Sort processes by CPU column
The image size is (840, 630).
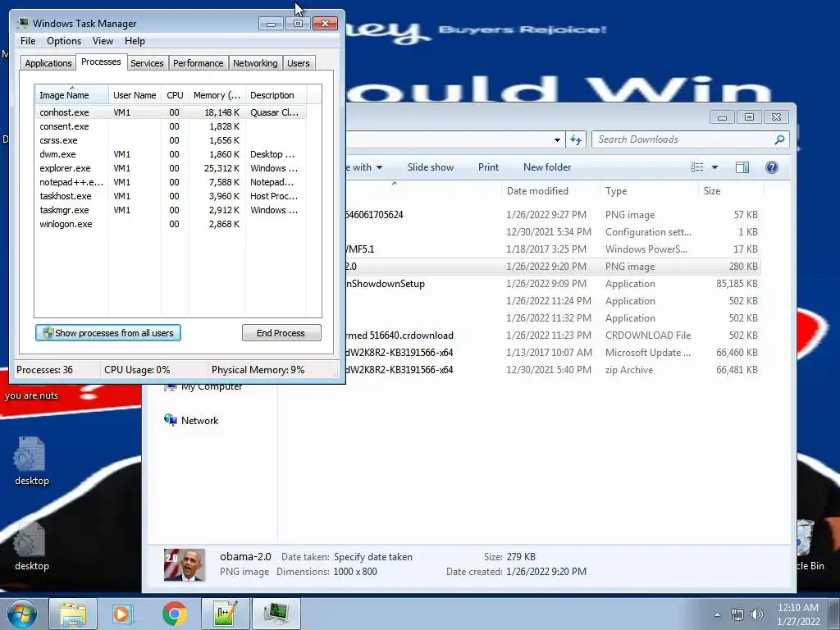[175, 95]
